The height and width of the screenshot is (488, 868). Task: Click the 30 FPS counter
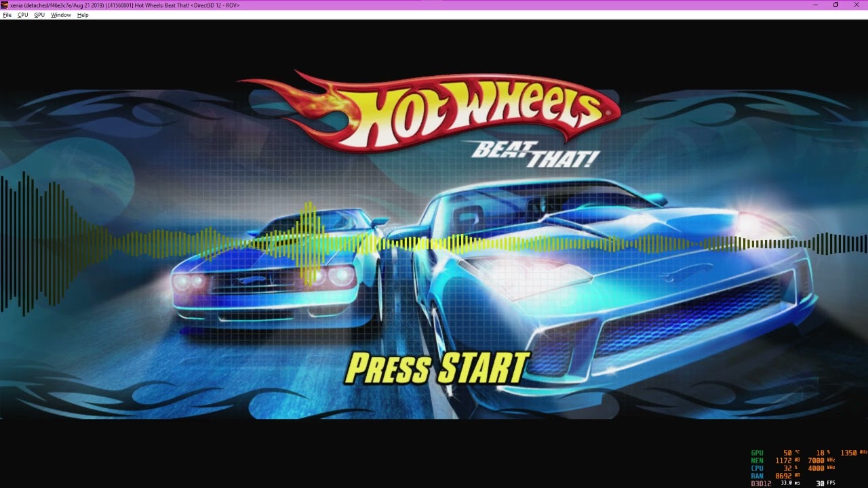[x=825, y=483]
